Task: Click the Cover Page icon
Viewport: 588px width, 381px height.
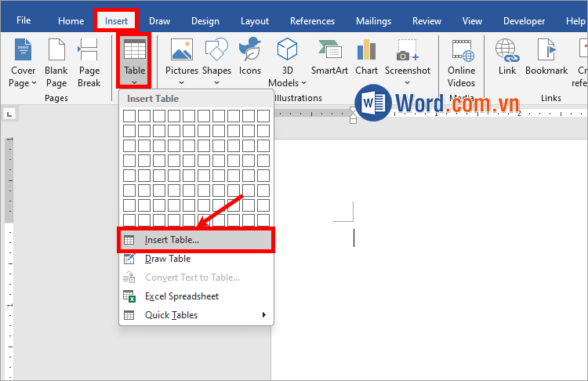Action: [x=23, y=49]
